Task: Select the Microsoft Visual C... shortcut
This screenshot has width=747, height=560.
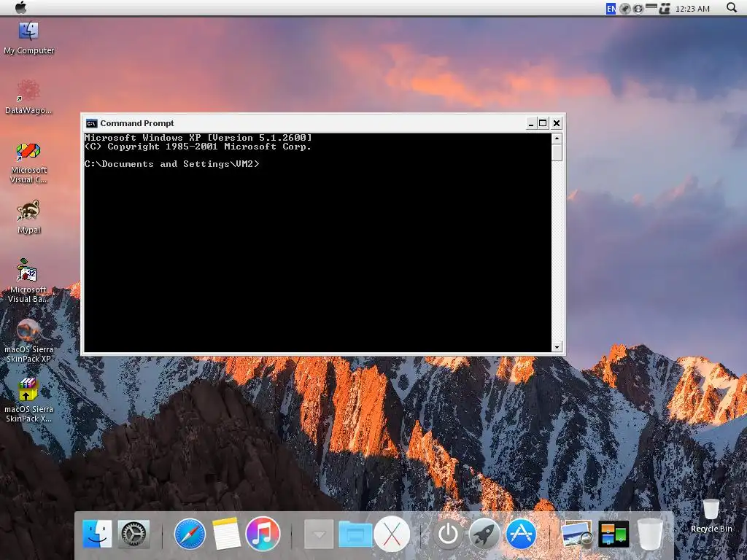Action: (x=28, y=163)
